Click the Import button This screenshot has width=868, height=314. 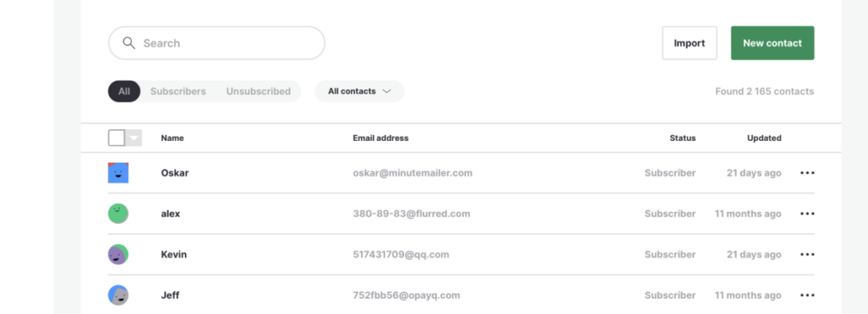pos(689,43)
